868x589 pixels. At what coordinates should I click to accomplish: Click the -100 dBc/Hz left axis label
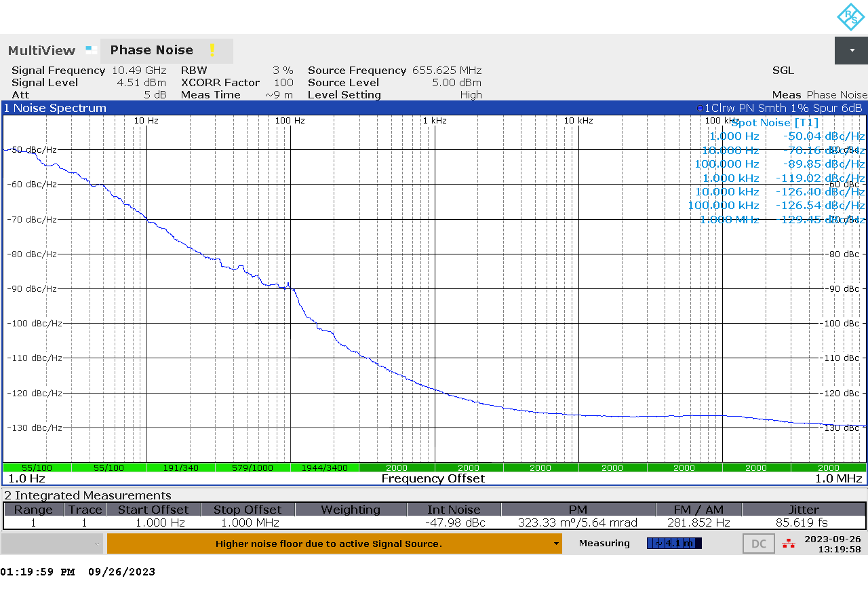click(x=34, y=323)
